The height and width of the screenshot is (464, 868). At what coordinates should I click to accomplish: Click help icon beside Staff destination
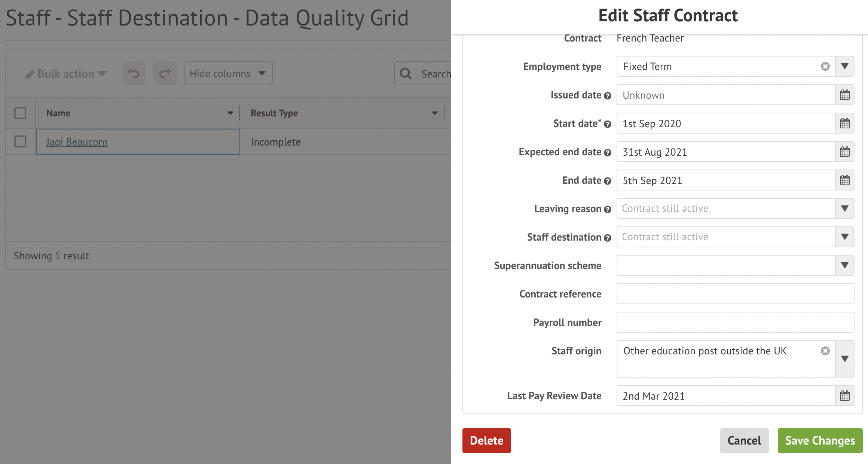point(608,238)
